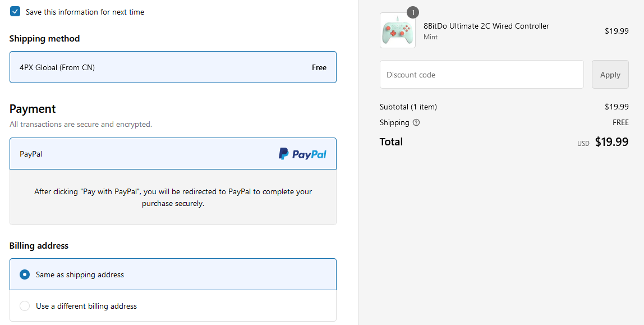
Task: Apply the discount code
Action: (610, 74)
